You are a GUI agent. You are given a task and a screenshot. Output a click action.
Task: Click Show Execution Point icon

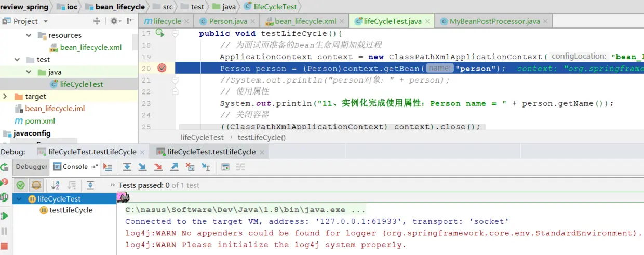108,167
